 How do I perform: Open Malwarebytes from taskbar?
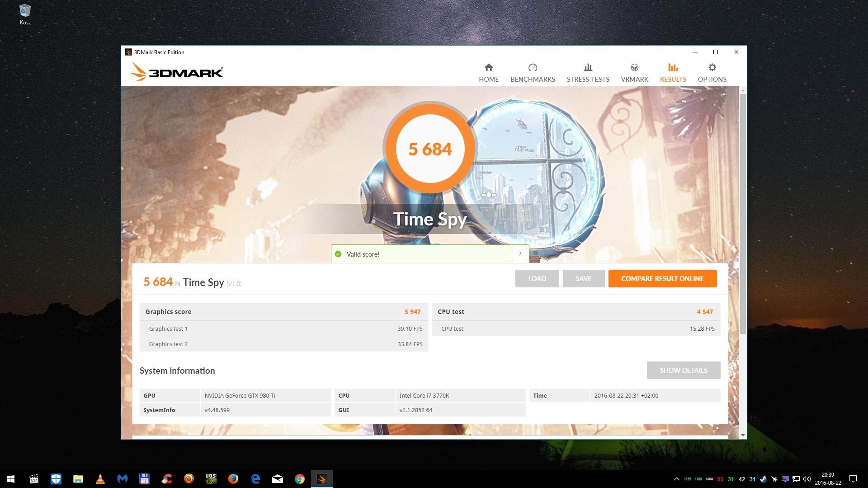click(122, 479)
